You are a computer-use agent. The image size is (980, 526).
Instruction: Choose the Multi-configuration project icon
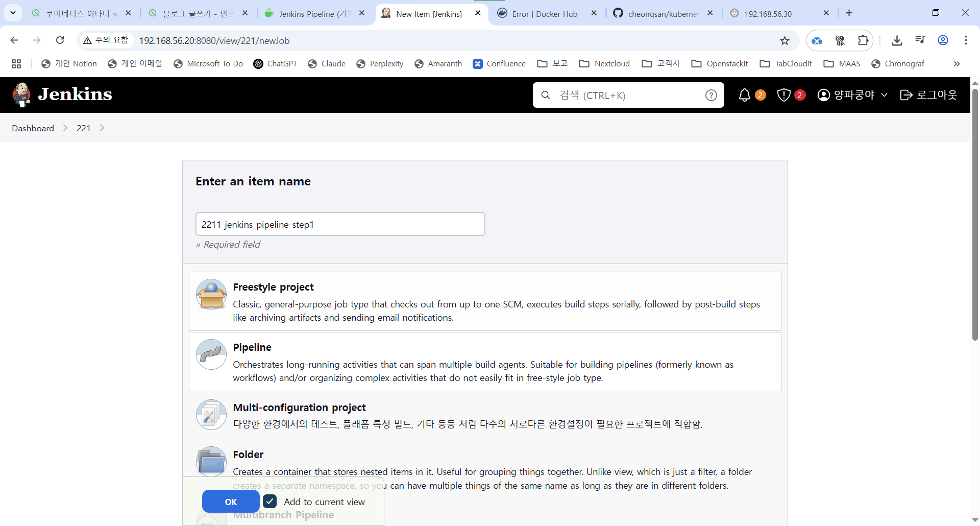[211, 415]
